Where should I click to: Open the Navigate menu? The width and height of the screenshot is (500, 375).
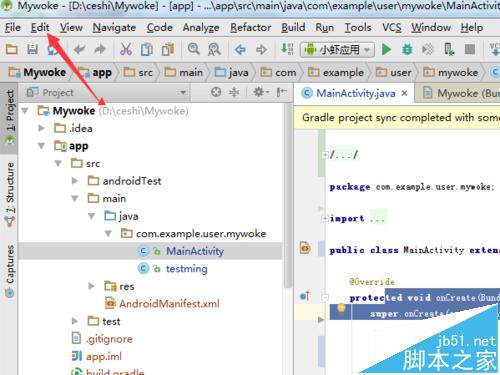(x=114, y=27)
